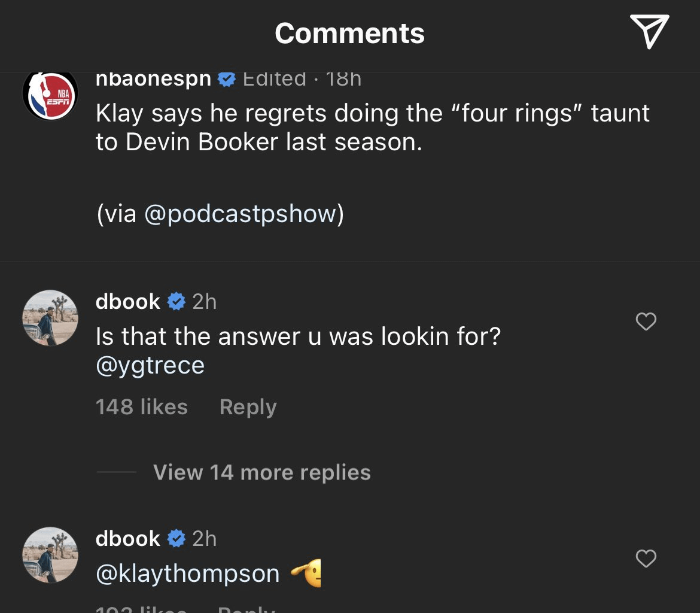
Task: Open dbook username above the @klaythompson comment
Action: coord(127,538)
